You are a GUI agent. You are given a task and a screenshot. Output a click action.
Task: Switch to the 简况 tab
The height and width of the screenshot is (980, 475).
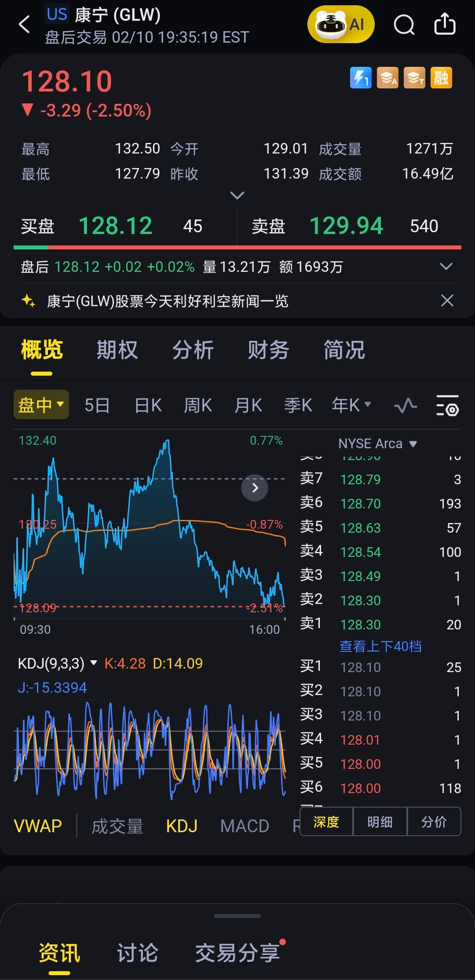344,351
